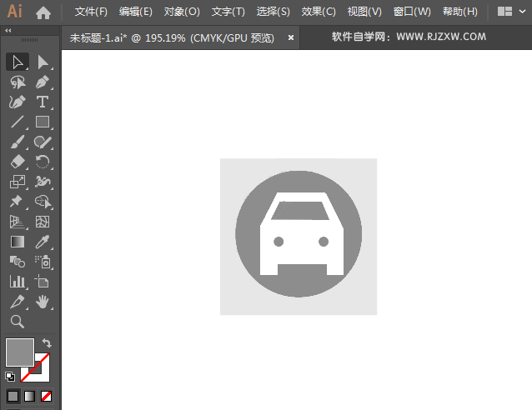Select the Rotate tool
The width and height of the screenshot is (532, 410).
(43, 162)
